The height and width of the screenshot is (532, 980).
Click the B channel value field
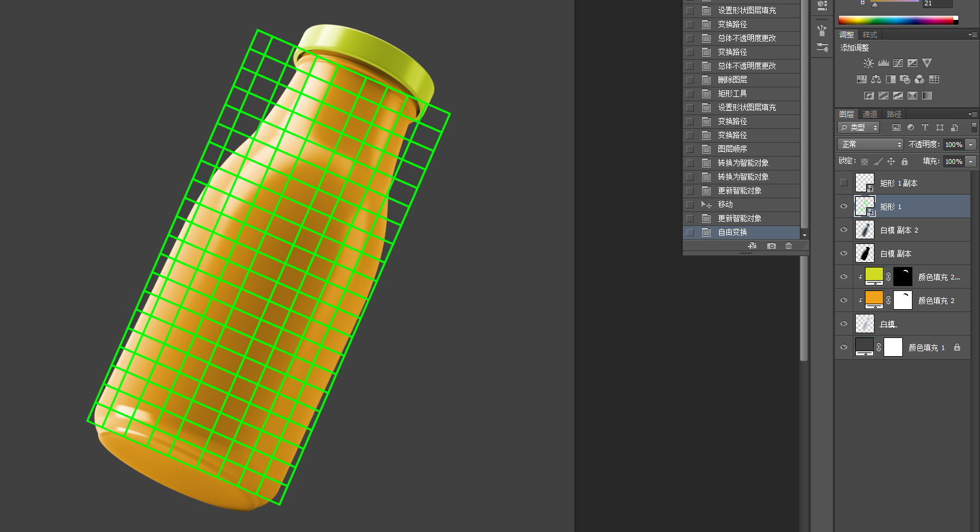pos(937,4)
